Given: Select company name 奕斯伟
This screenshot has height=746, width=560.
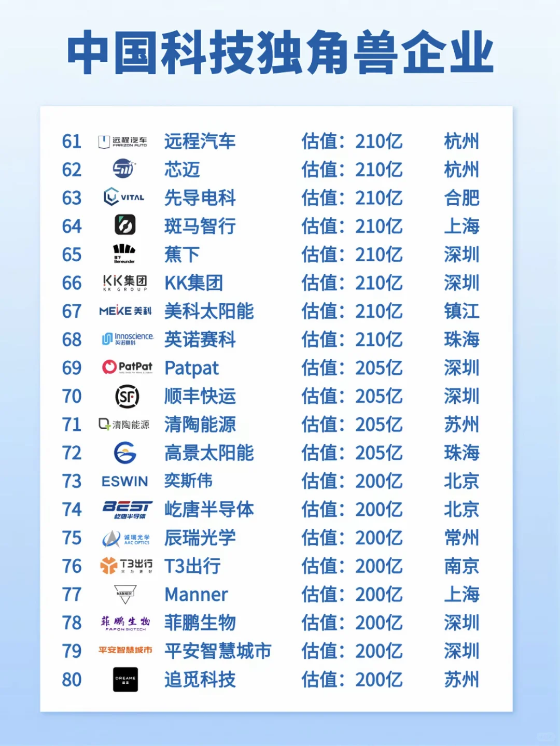Looking at the screenshot, I should pos(188,481).
